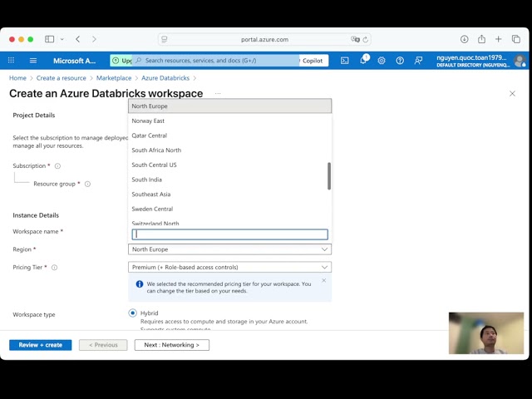Show info for Pricing Tier field
Screen dimensions: 532x399
[54, 268]
